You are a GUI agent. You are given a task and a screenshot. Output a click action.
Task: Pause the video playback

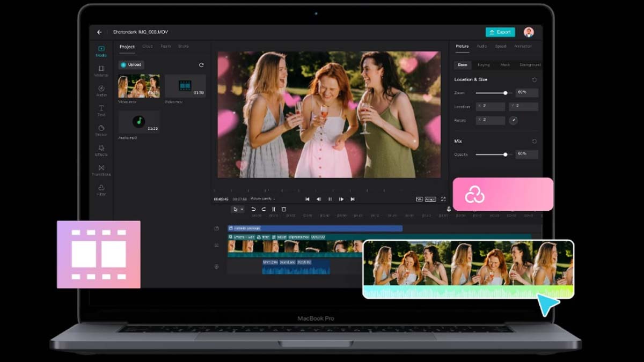point(330,199)
